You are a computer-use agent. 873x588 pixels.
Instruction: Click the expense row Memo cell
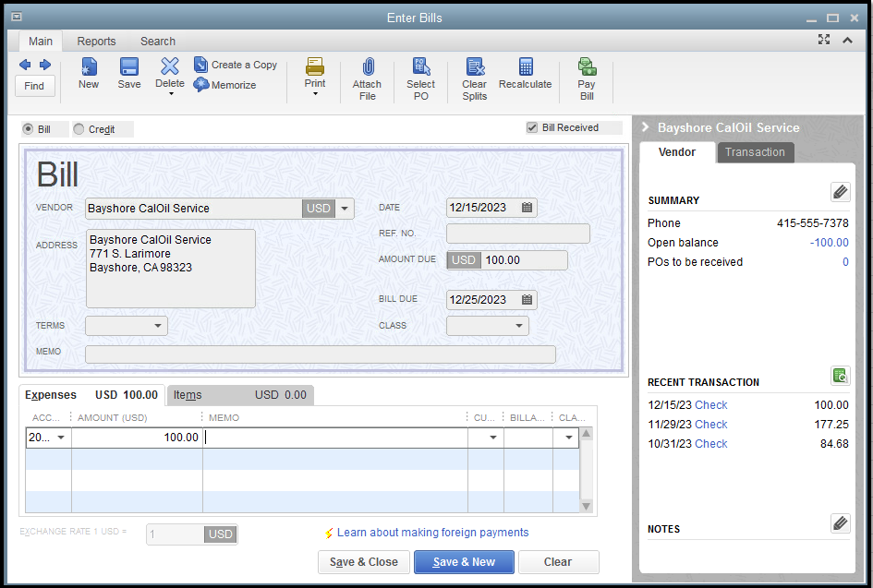[335, 438]
